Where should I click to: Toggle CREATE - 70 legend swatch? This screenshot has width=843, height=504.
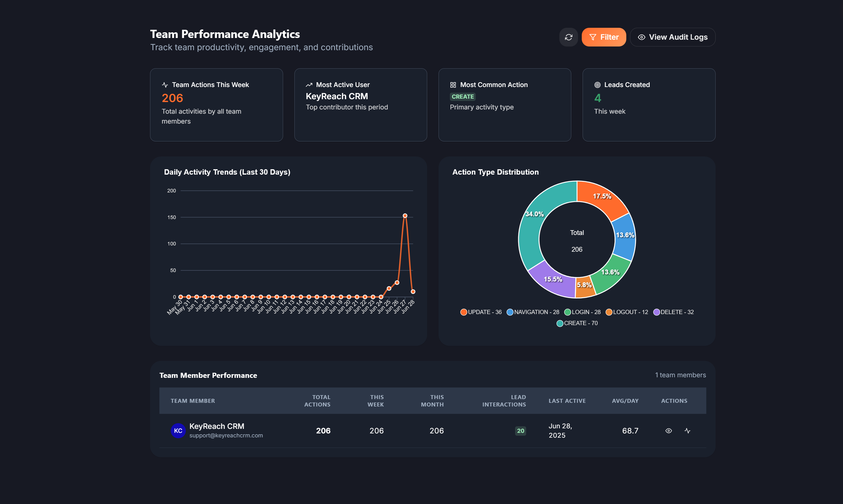(x=560, y=323)
